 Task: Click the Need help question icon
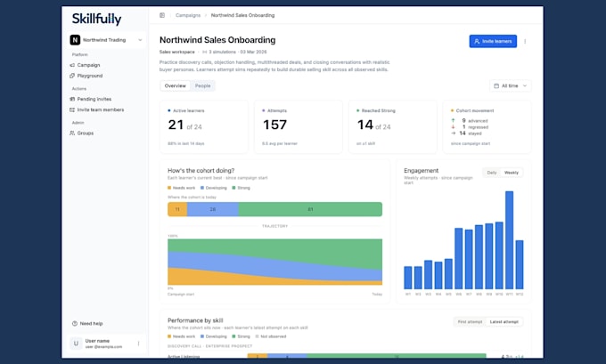coord(75,323)
